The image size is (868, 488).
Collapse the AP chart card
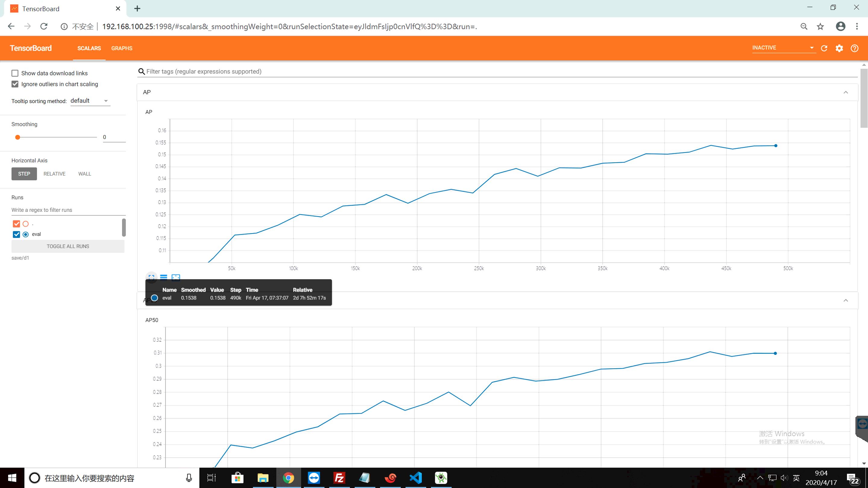coord(845,92)
